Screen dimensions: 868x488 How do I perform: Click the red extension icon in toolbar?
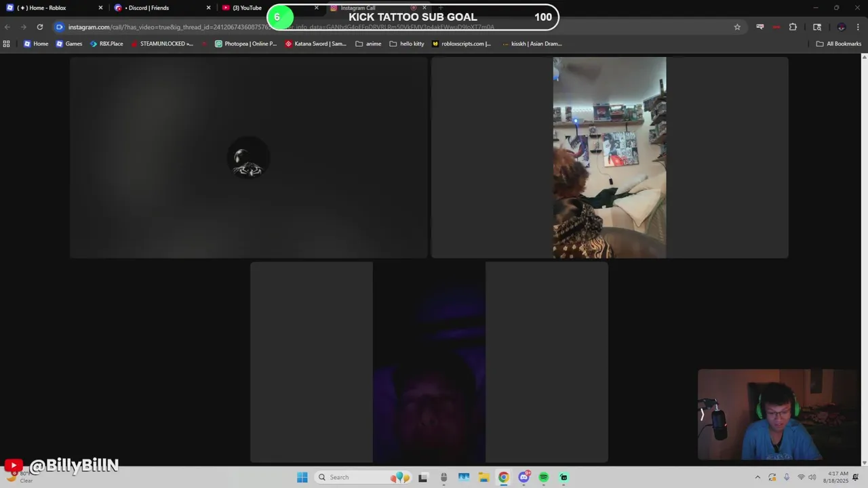pos(776,27)
